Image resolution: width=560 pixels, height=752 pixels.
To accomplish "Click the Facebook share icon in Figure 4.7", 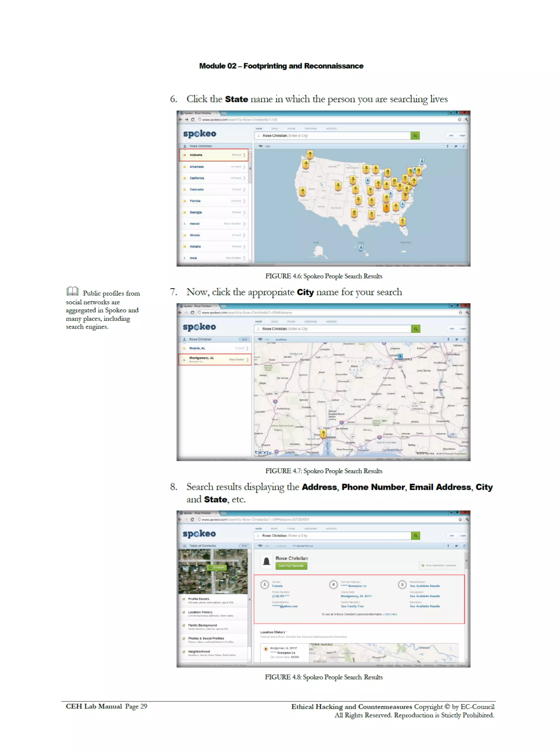I will [x=448, y=339].
